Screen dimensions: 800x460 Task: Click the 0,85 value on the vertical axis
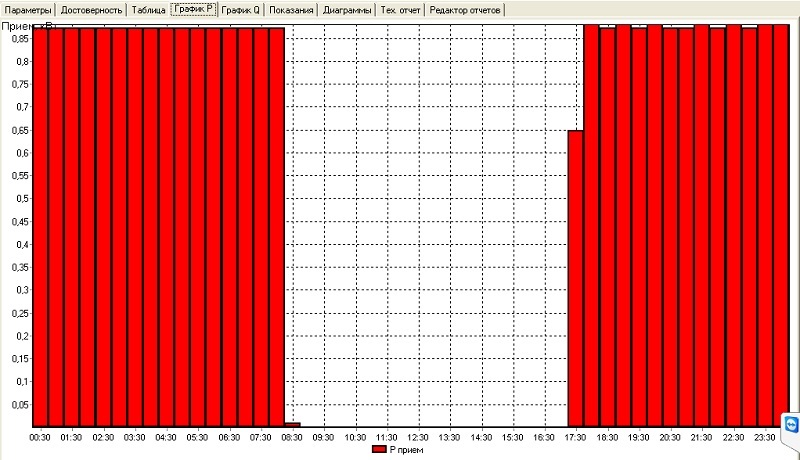[x=20, y=39]
